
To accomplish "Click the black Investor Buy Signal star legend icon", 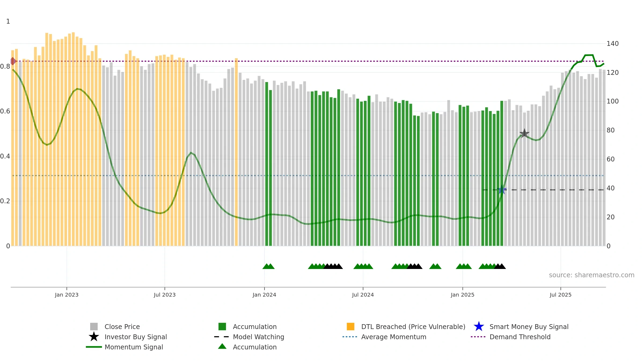I will click(94, 337).
